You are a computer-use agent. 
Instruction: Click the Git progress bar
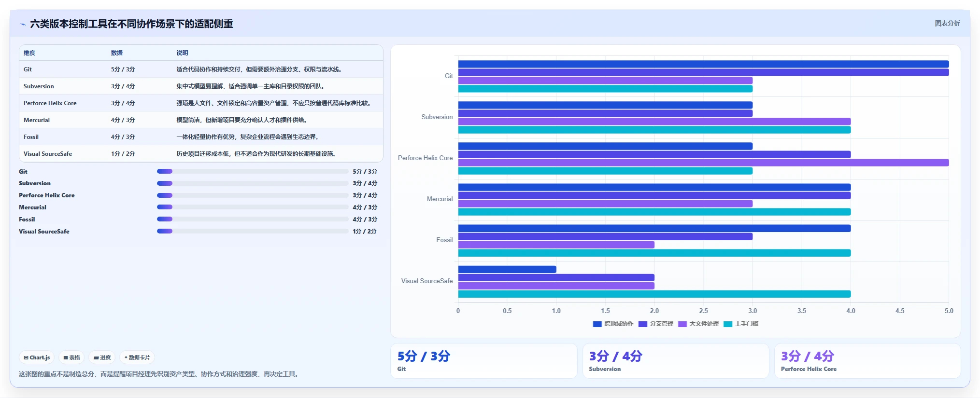point(253,171)
